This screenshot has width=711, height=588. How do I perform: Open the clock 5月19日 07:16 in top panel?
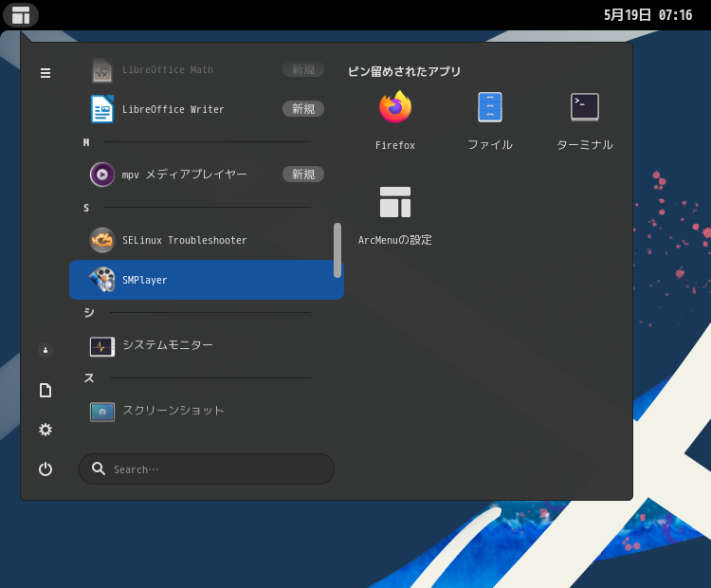[647, 15]
